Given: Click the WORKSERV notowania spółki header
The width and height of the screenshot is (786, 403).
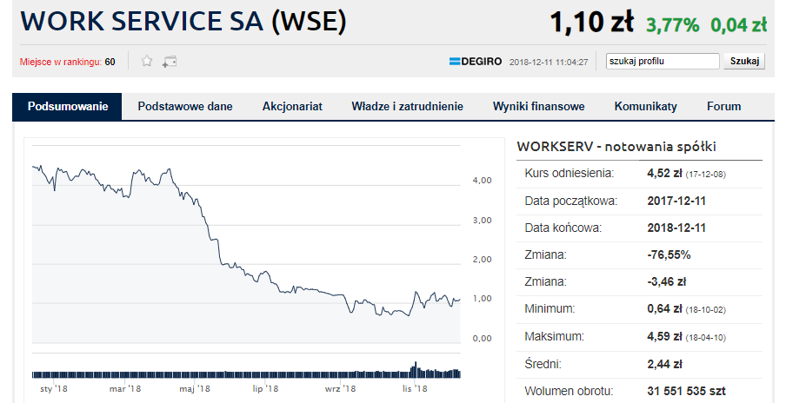Looking at the screenshot, I should click(616, 146).
